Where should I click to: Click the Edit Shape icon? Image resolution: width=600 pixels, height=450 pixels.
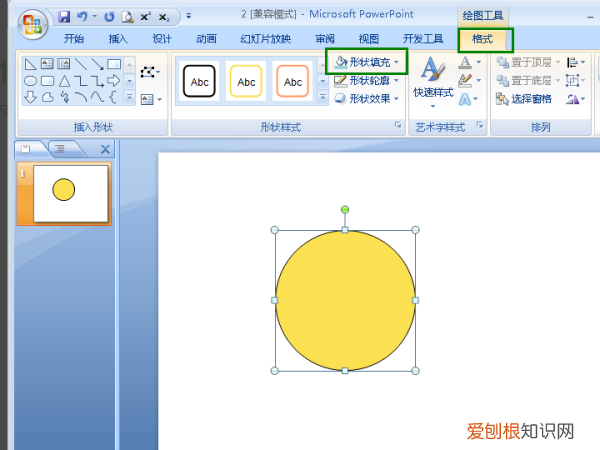[x=149, y=72]
